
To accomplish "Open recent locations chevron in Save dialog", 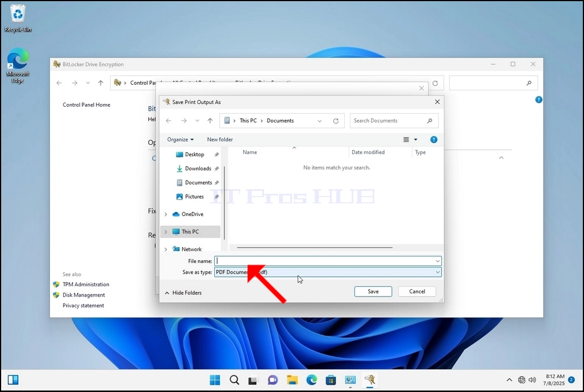I will [197, 121].
